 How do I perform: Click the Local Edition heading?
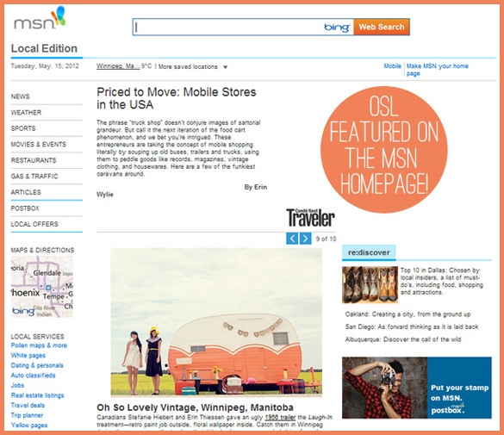click(44, 48)
